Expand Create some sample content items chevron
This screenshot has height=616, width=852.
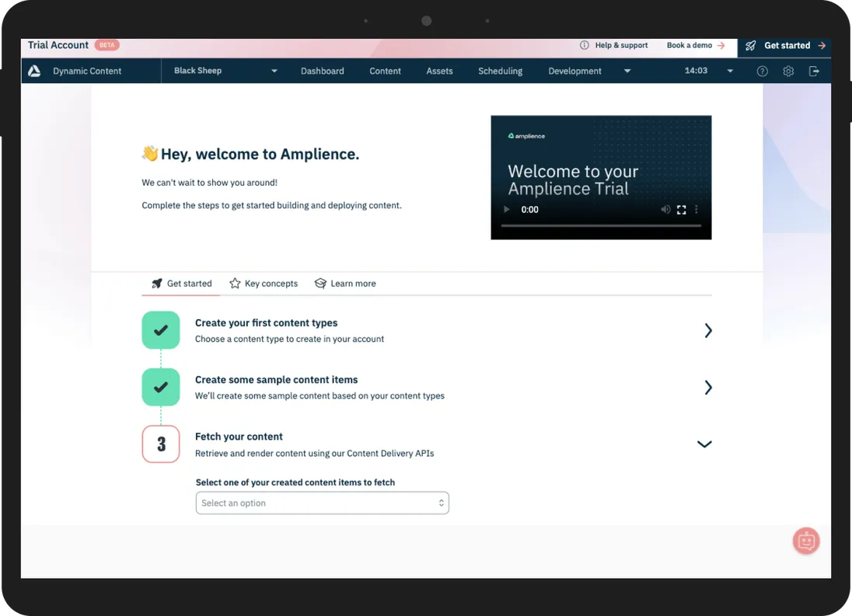(x=707, y=388)
